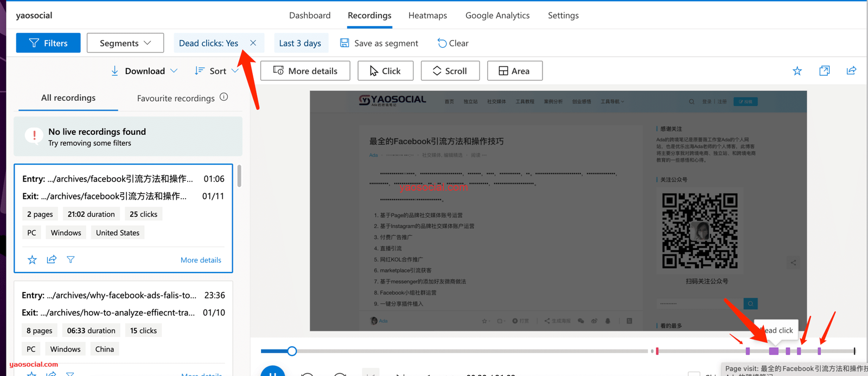Click the share icon at top right
868x376 pixels.
tap(851, 71)
